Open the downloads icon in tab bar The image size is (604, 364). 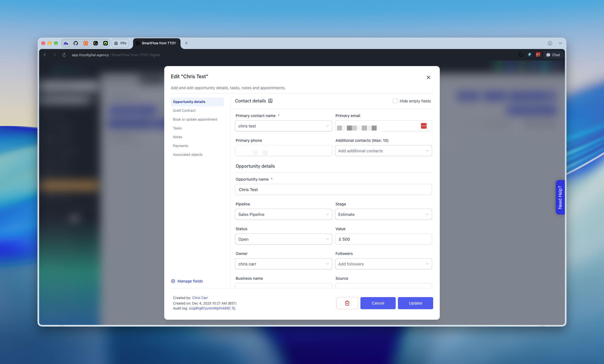pos(550,43)
